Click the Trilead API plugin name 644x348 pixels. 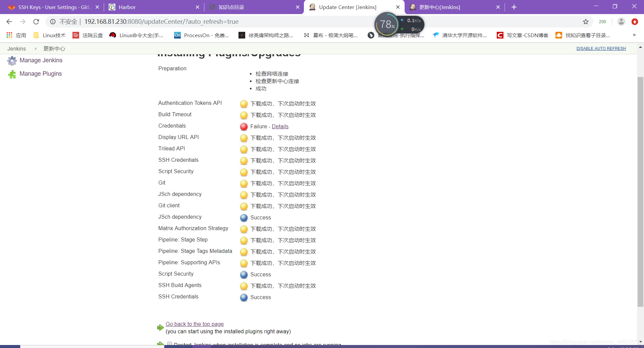click(171, 149)
